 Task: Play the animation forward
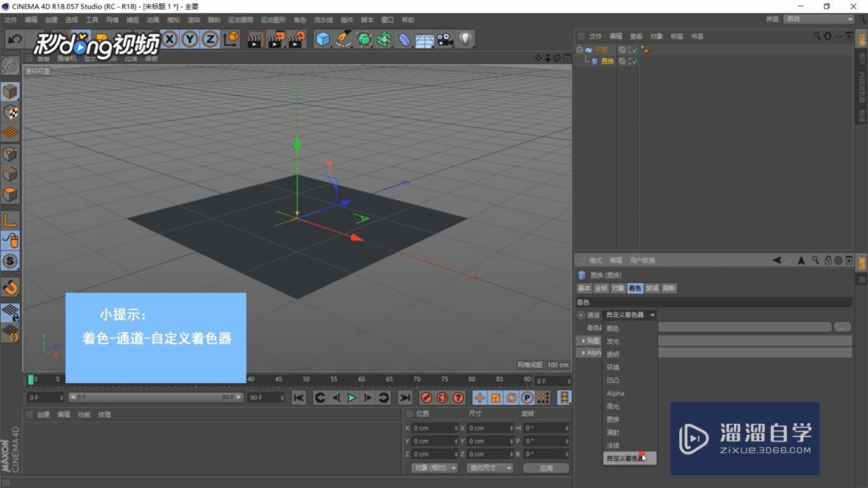(x=351, y=398)
